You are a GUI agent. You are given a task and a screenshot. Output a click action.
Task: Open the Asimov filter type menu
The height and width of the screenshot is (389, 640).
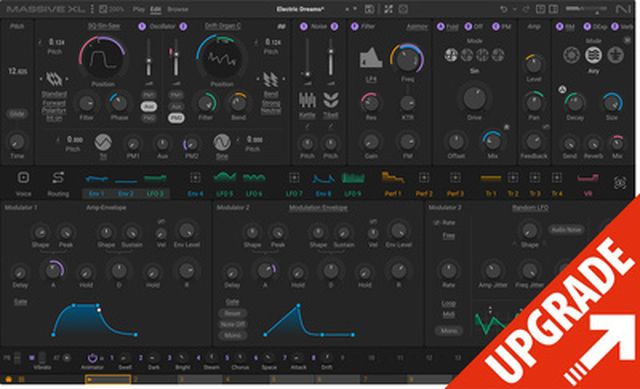tap(417, 27)
